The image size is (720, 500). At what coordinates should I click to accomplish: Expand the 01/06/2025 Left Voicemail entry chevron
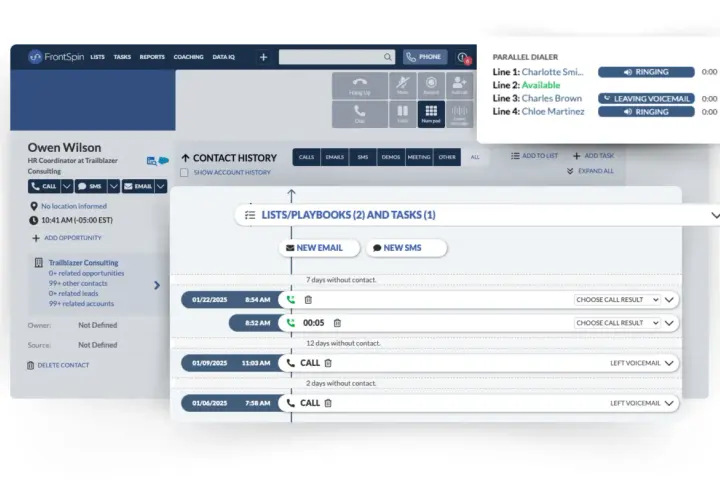pos(669,403)
